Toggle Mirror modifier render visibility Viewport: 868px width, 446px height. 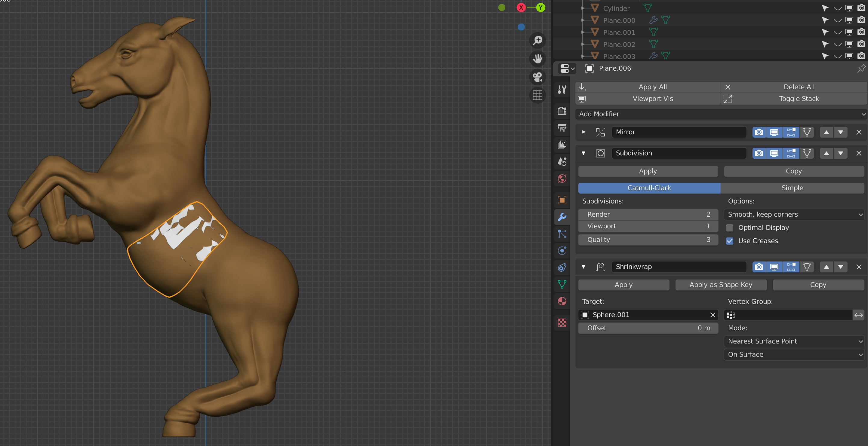click(759, 132)
